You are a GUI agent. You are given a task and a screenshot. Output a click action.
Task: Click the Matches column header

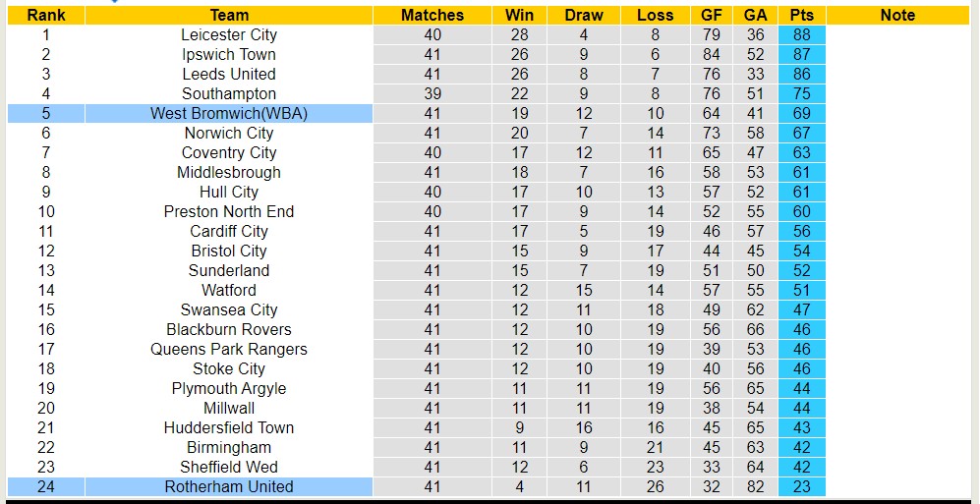(432, 15)
